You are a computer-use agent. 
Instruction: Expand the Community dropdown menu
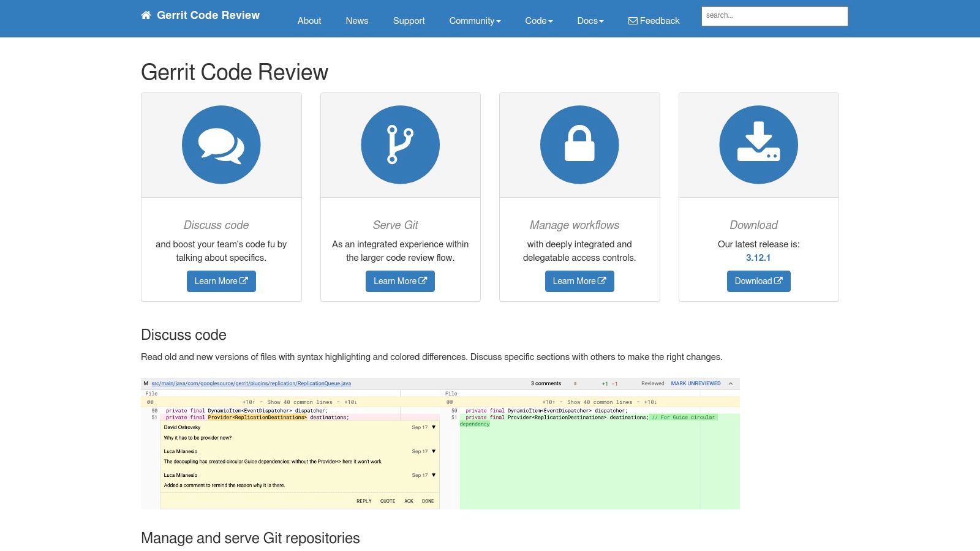tap(475, 21)
